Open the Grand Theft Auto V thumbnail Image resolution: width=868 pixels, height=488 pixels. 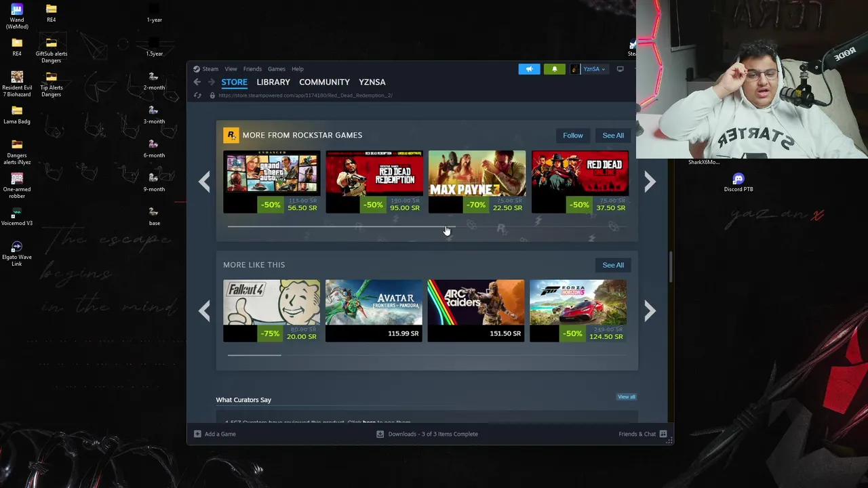[271, 182]
